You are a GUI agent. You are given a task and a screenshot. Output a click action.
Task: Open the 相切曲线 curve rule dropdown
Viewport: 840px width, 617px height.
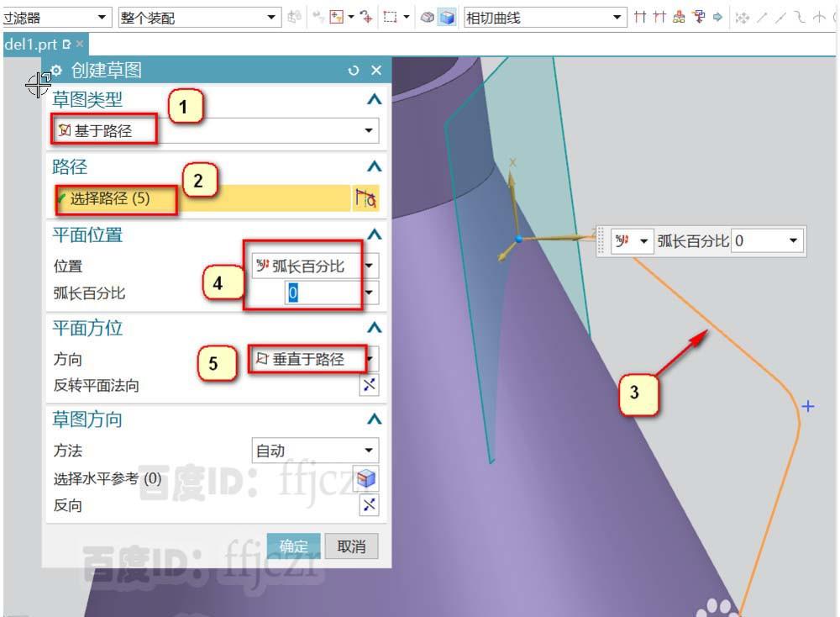pyautogui.click(x=617, y=17)
